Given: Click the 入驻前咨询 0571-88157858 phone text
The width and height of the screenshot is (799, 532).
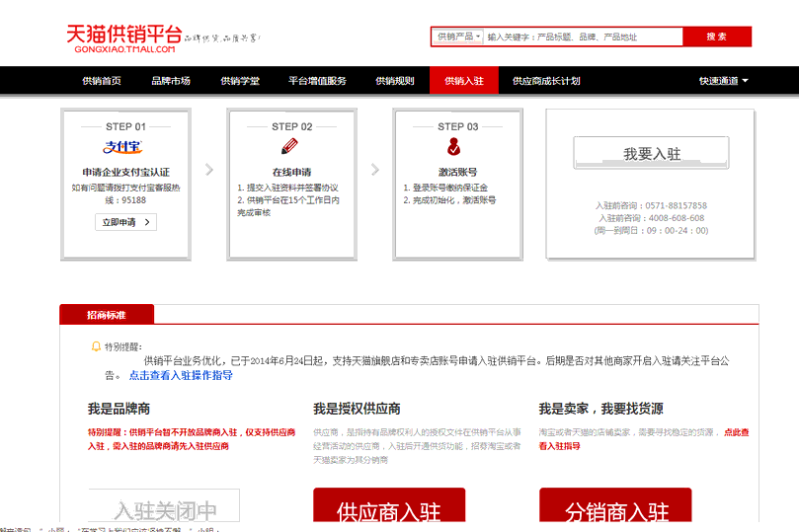Looking at the screenshot, I should [651, 205].
